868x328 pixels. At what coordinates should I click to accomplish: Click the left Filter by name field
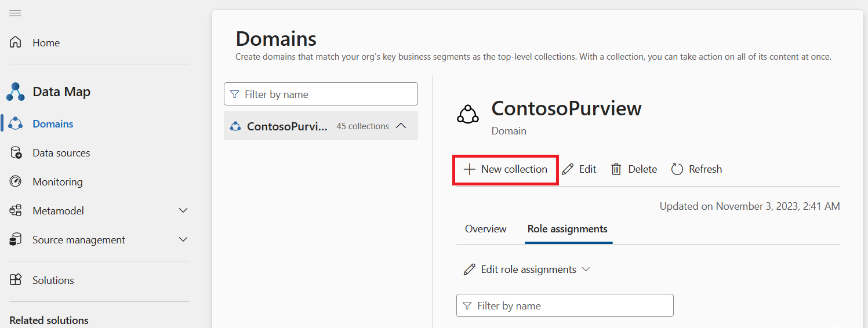(x=321, y=94)
